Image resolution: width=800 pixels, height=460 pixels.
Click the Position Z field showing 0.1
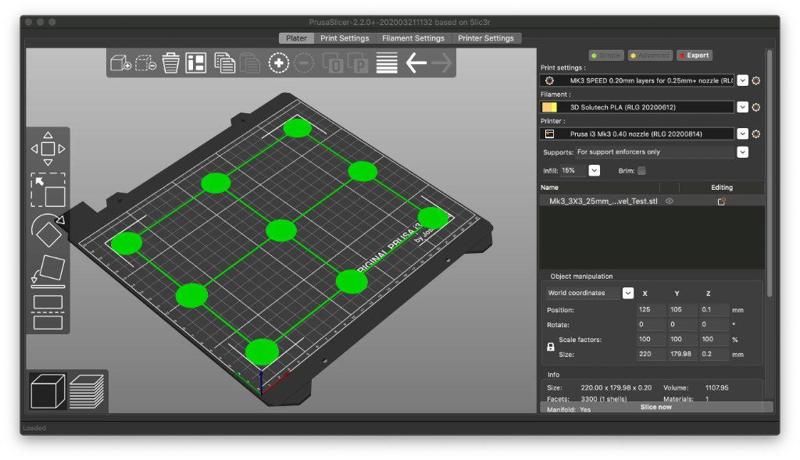[x=713, y=310]
